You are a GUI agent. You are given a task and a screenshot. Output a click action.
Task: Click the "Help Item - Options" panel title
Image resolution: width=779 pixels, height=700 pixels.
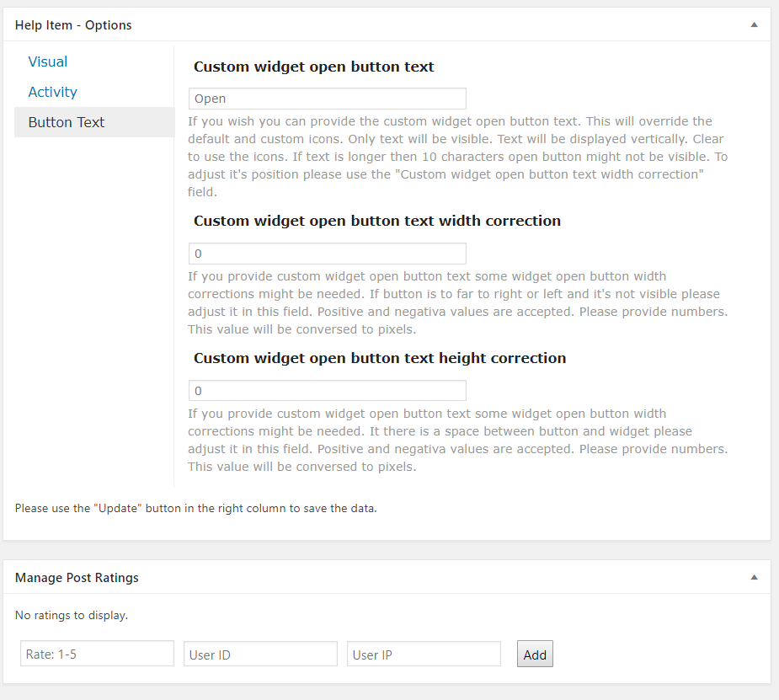click(73, 25)
